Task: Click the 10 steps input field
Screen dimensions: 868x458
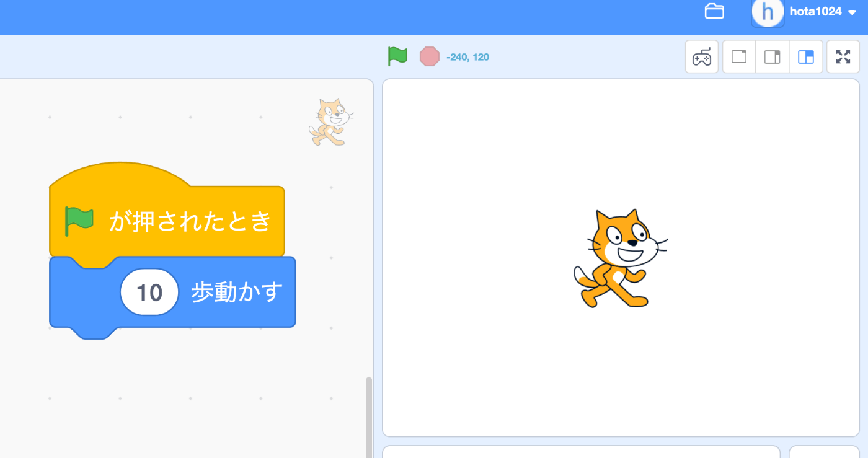Action: pyautogui.click(x=149, y=292)
